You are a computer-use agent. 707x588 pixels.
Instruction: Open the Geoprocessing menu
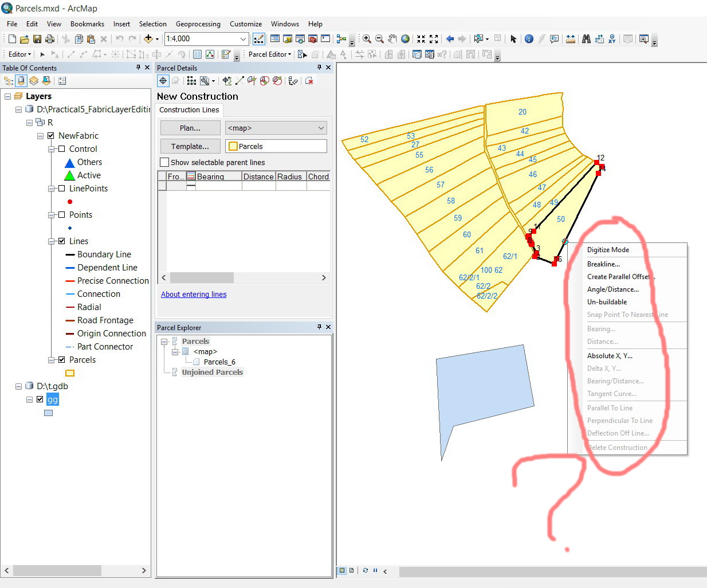click(198, 24)
